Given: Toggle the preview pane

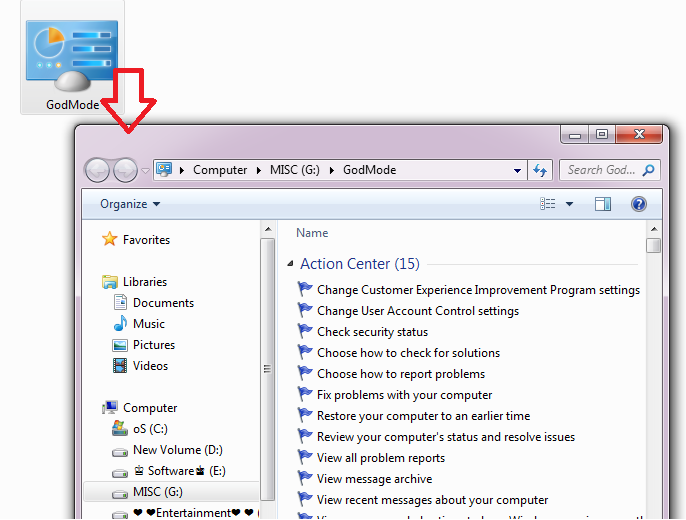Looking at the screenshot, I should coord(603,204).
